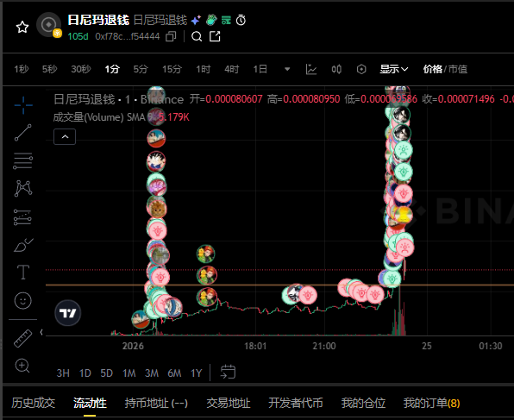Set chart range to 3M
This screenshot has width=514, height=420.
(x=152, y=373)
